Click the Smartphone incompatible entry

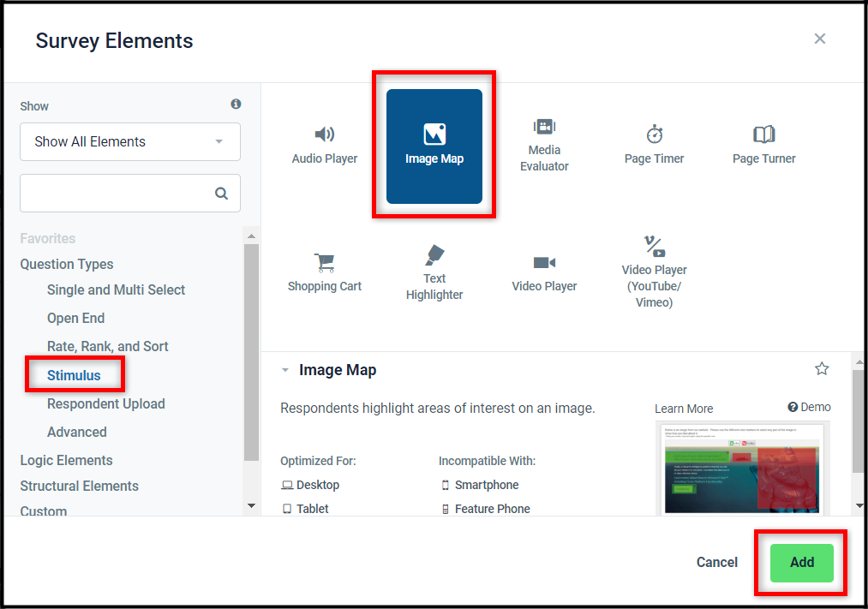(480, 485)
